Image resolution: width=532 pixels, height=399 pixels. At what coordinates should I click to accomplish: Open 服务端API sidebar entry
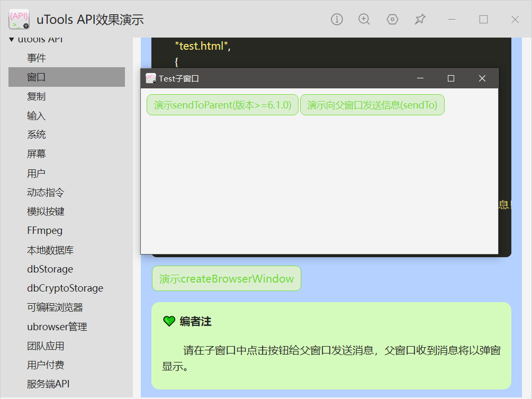pyautogui.click(x=67, y=384)
